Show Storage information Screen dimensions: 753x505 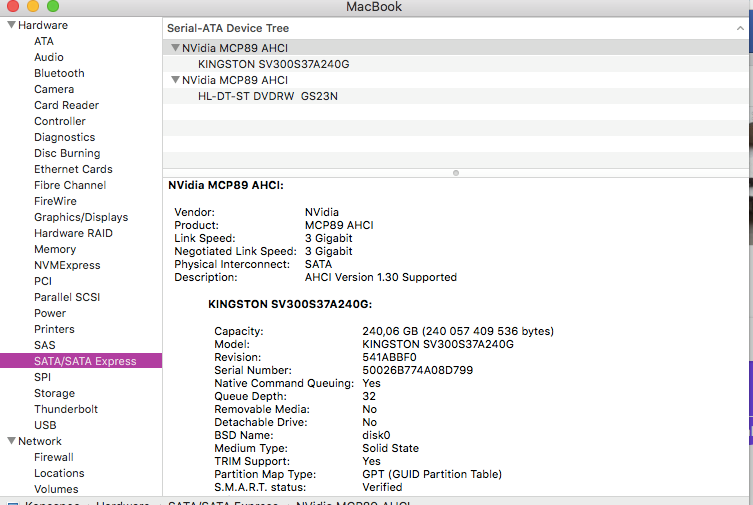click(x=54, y=393)
